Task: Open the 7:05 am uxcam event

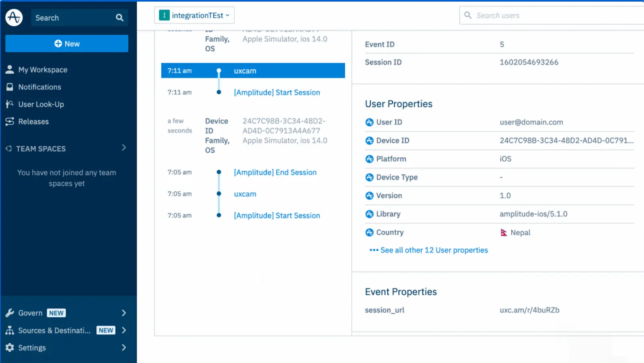Action: click(x=245, y=194)
